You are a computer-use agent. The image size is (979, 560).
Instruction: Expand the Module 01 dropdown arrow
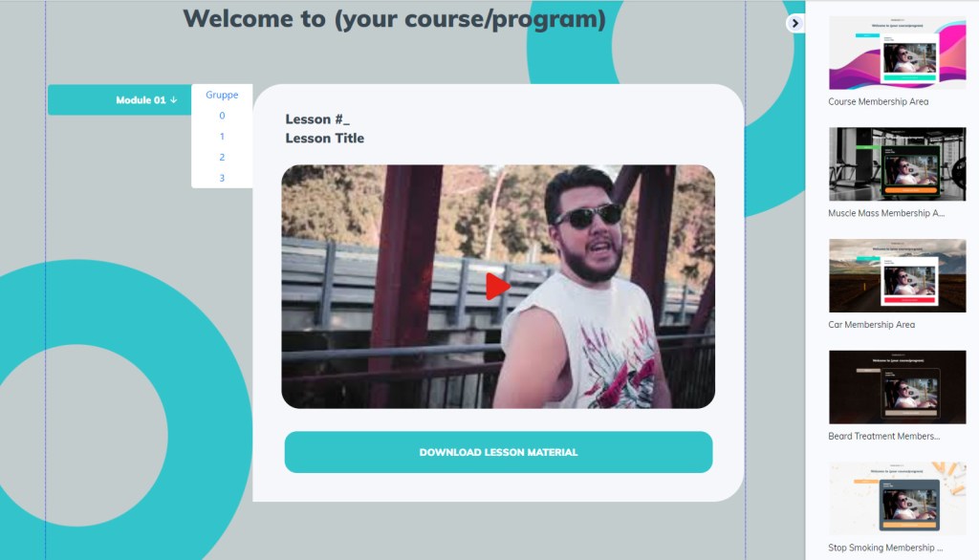[174, 100]
